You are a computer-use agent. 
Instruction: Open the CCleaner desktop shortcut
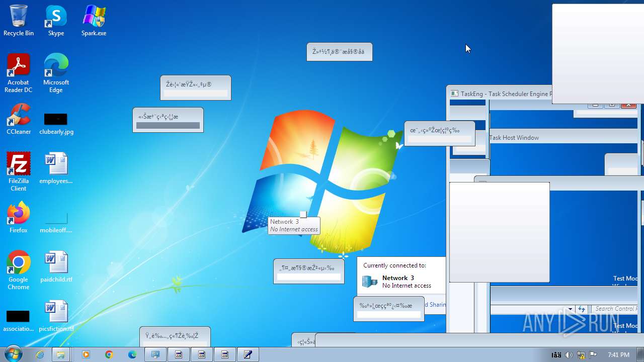tap(19, 119)
